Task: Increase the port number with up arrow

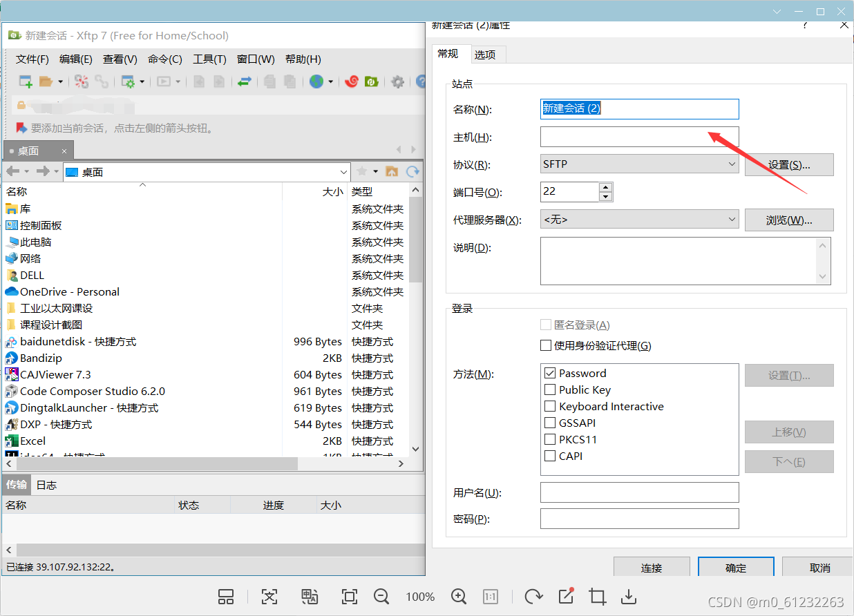Action: coord(606,187)
